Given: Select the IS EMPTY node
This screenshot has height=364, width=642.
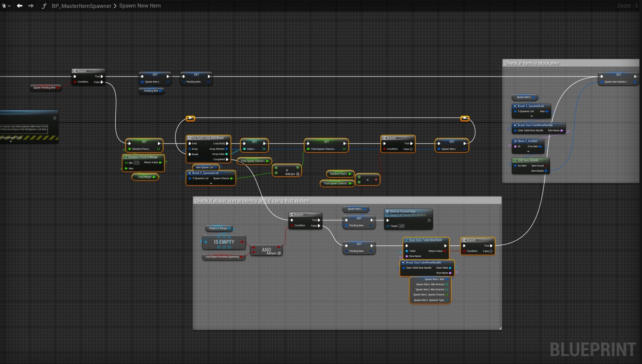Looking at the screenshot, I should tap(224, 242).
